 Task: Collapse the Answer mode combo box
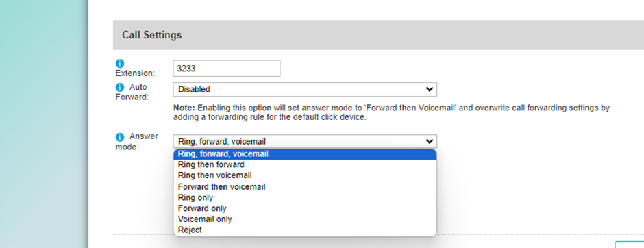tap(305, 141)
